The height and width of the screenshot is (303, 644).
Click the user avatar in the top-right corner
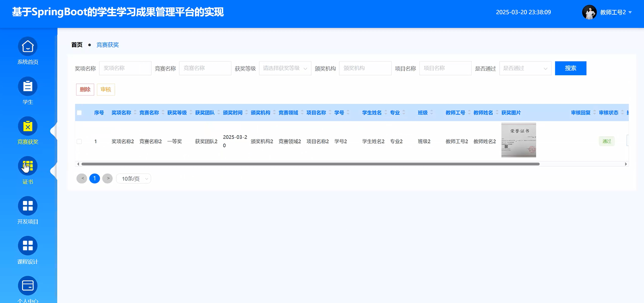pos(590,12)
